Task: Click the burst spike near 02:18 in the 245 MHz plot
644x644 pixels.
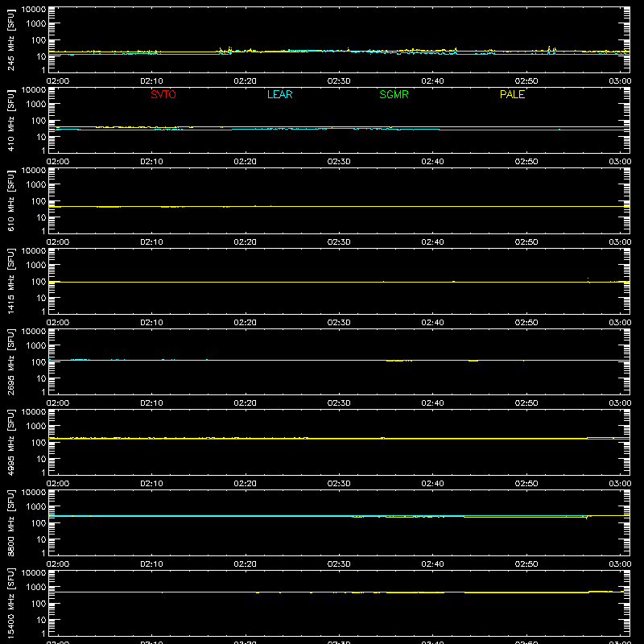Action: click(229, 50)
